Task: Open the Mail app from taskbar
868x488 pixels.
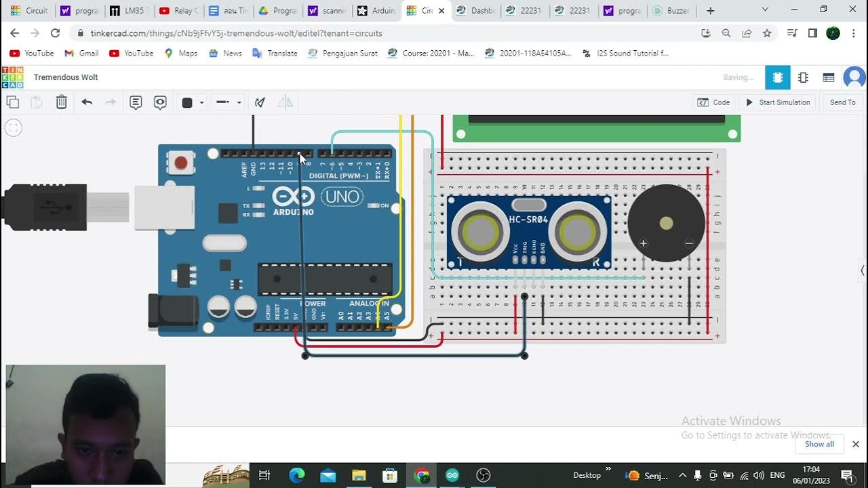Action: [328, 475]
